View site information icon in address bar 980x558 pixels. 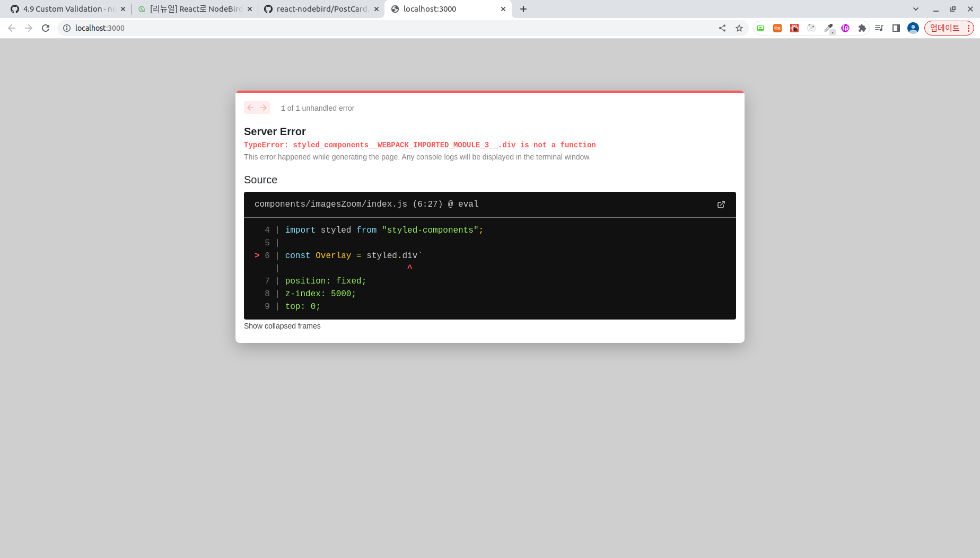[67, 28]
